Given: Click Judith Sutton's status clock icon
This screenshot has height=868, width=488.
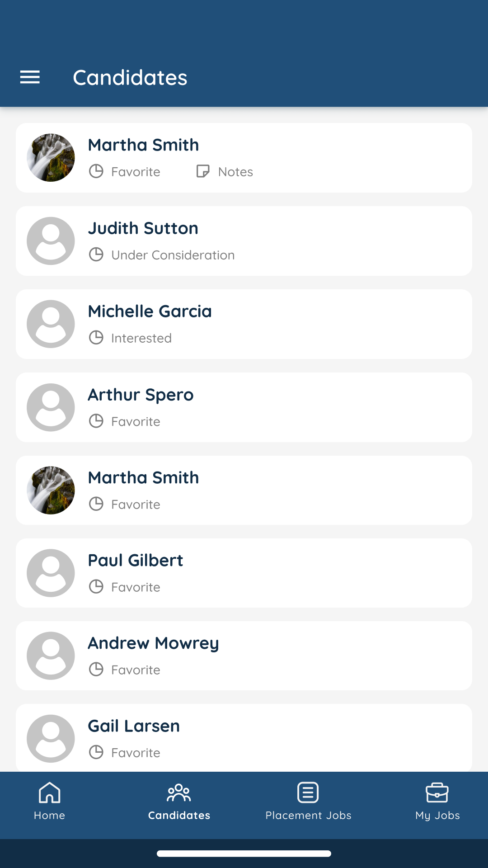Looking at the screenshot, I should coord(96,255).
